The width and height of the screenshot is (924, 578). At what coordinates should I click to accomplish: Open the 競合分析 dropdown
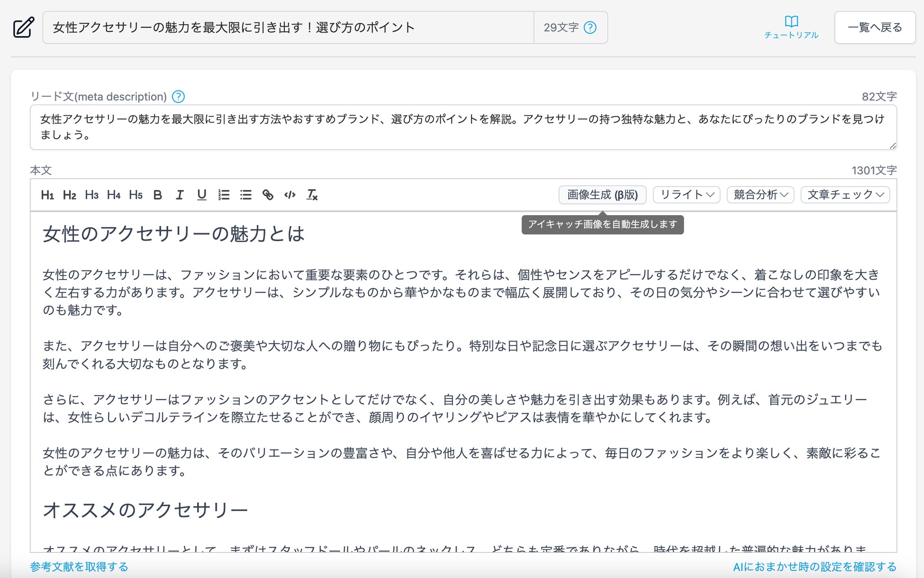click(760, 195)
